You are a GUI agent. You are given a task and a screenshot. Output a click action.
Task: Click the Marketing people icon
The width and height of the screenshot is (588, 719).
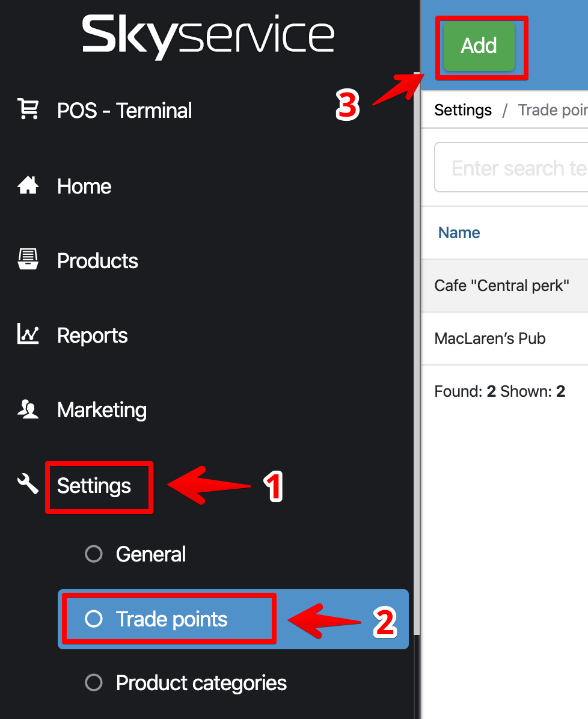click(x=28, y=409)
